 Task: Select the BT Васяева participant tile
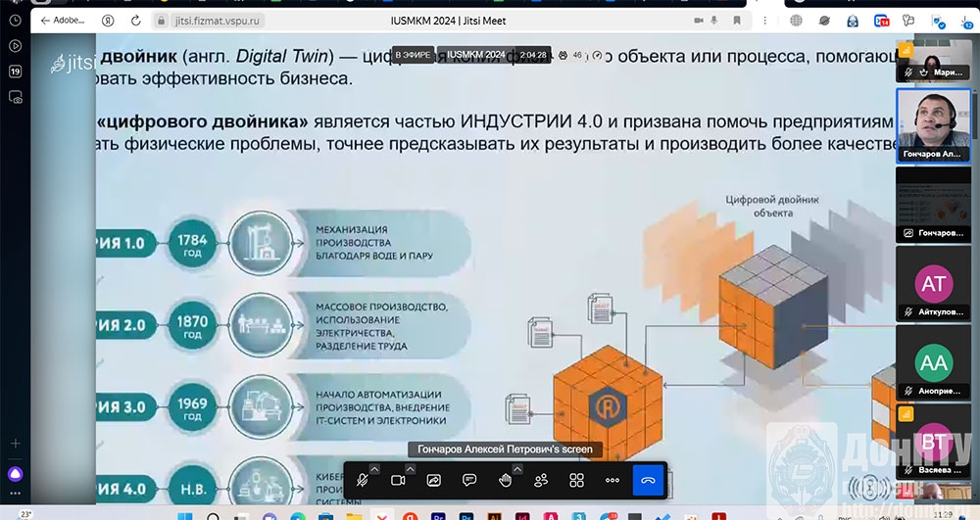934,441
